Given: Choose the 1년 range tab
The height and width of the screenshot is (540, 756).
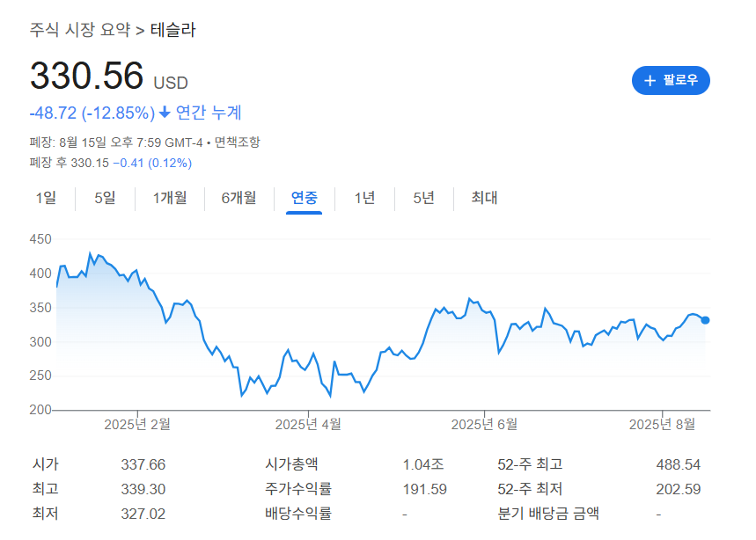Looking at the screenshot, I should pyautogui.click(x=364, y=198).
